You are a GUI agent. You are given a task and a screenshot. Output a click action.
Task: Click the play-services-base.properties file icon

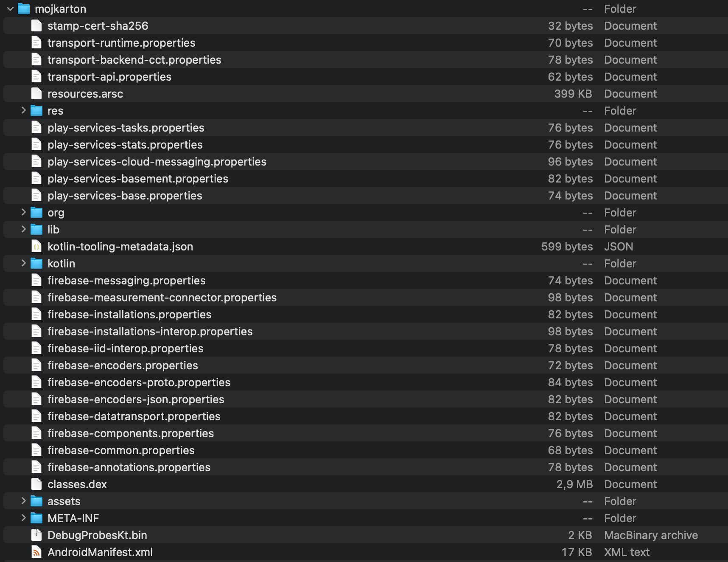pyautogui.click(x=36, y=195)
